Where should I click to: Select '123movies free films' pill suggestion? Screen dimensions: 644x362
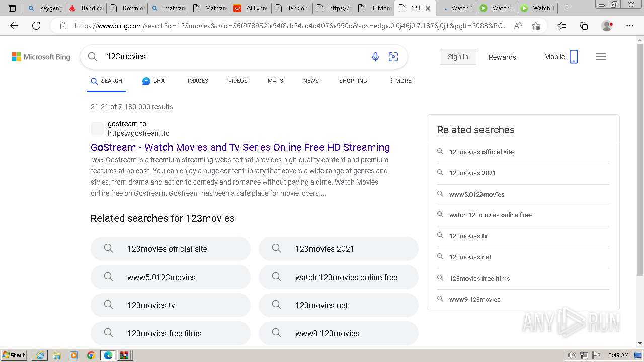[171, 333]
